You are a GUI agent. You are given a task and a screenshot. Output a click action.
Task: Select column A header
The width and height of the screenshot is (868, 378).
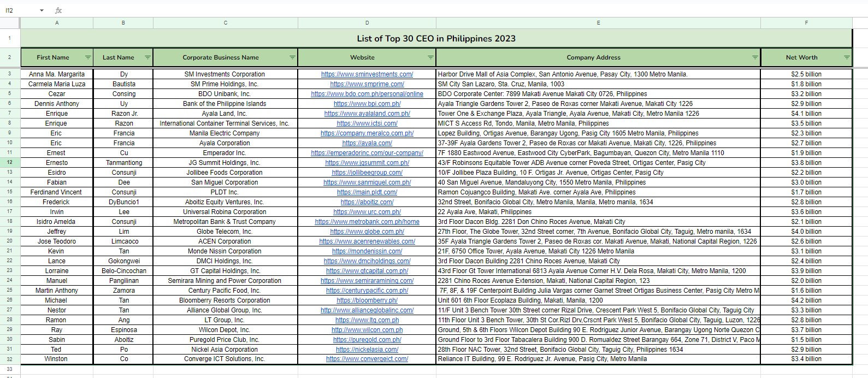point(57,23)
